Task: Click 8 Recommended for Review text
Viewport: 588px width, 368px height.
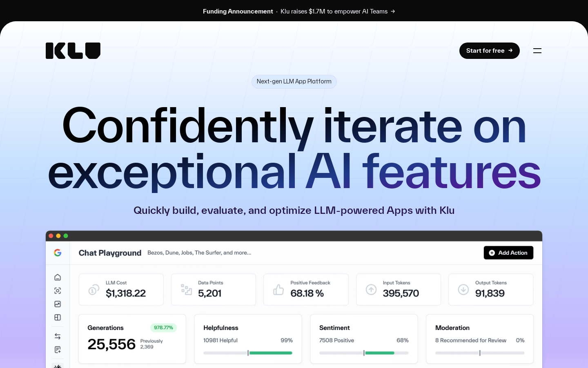Action: click(471, 340)
